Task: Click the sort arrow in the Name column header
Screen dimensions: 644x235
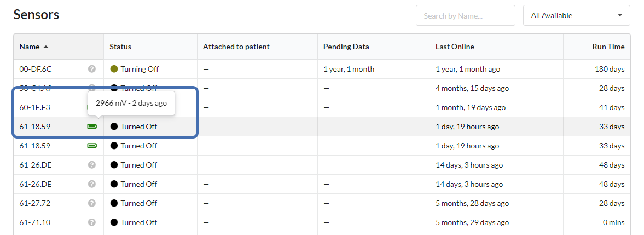Action: click(x=45, y=47)
